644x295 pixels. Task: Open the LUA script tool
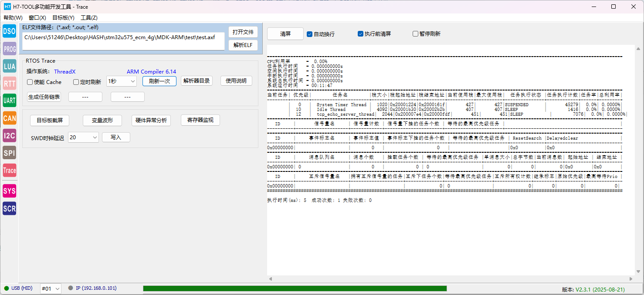pos(9,66)
